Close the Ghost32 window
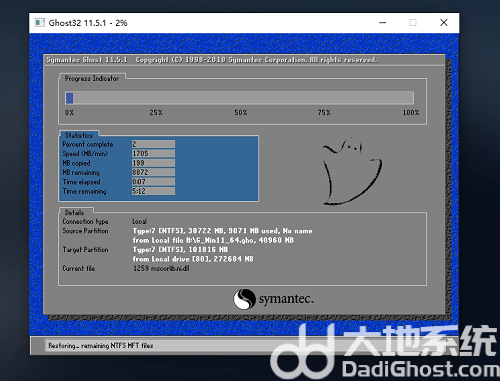Screen dimensions: 500x381 click(443, 23)
